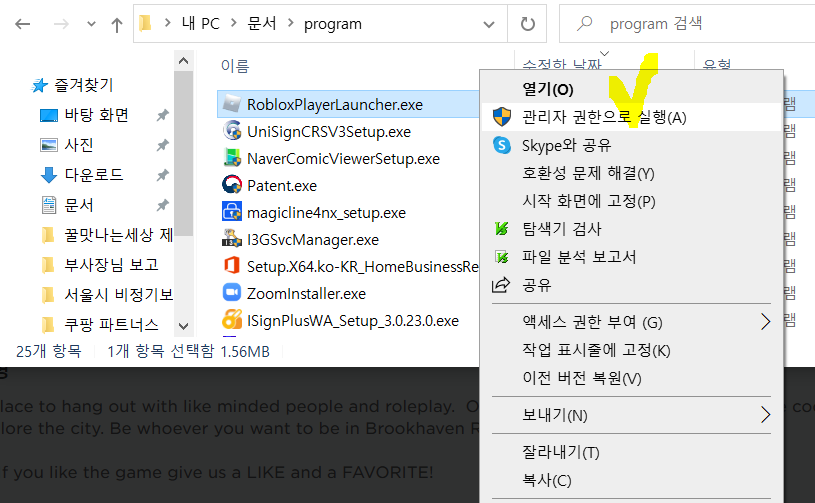Select NaverComicViewerSetup.exe file
The image size is (815, 503).
point(343,158)
